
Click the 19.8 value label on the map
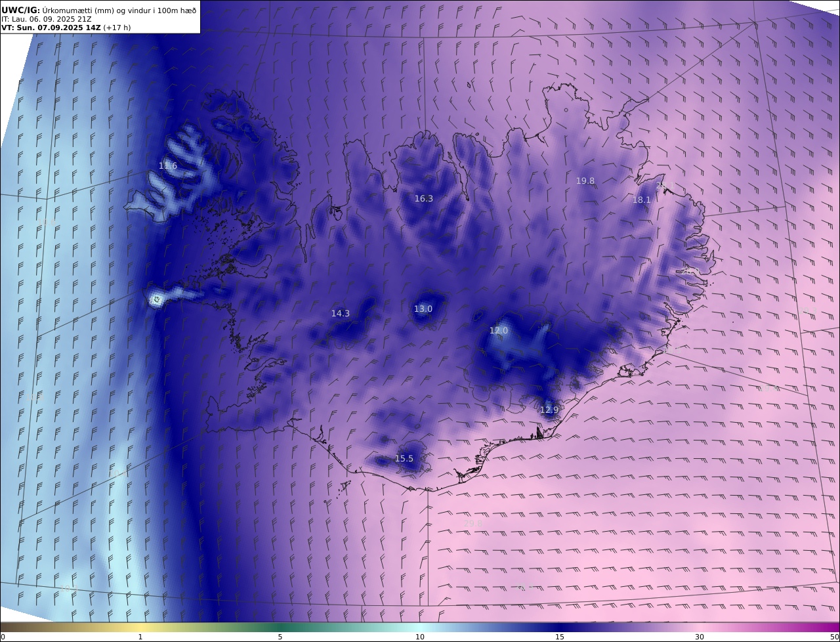point(585,181)
